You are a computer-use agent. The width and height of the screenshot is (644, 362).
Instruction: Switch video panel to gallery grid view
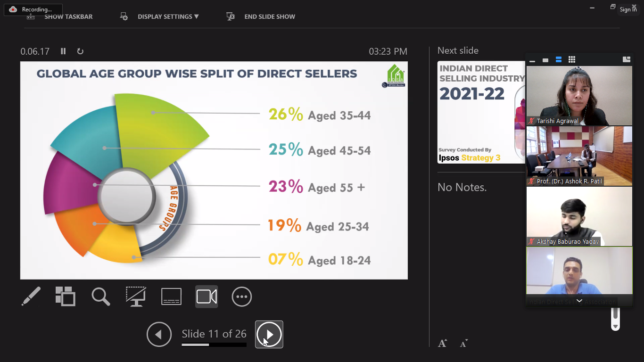572,60
